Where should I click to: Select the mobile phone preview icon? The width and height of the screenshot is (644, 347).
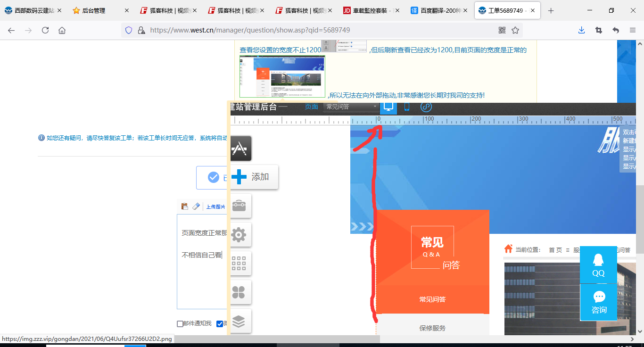click(x=406, y=107)
